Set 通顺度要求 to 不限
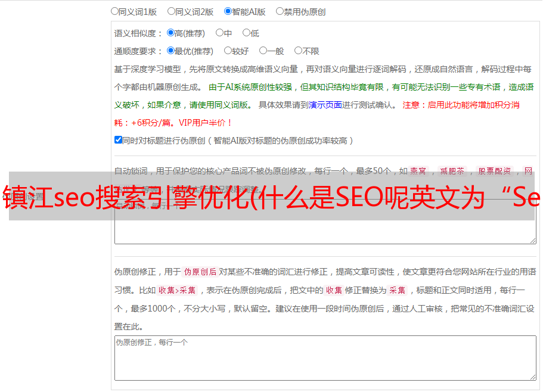Viewport: 543px width, 392px height. 298,51
